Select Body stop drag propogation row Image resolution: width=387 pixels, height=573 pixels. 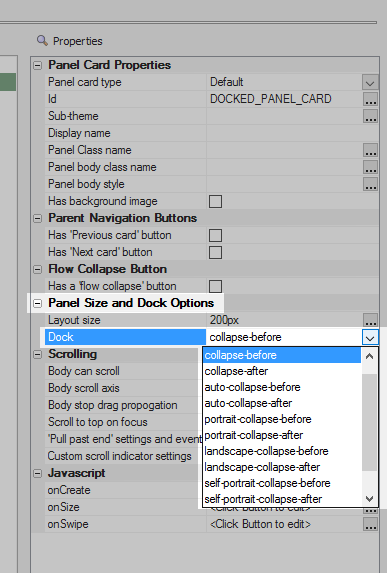coord(124,405)
